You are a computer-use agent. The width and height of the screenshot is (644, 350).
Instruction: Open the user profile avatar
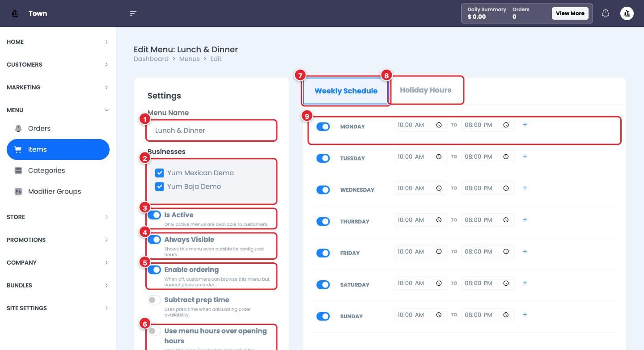(627, 13)
